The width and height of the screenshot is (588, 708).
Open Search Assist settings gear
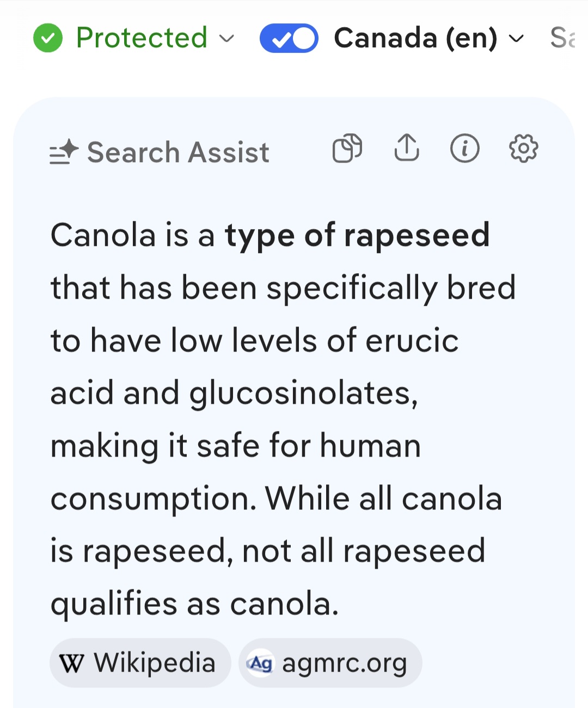coord(523,148)
